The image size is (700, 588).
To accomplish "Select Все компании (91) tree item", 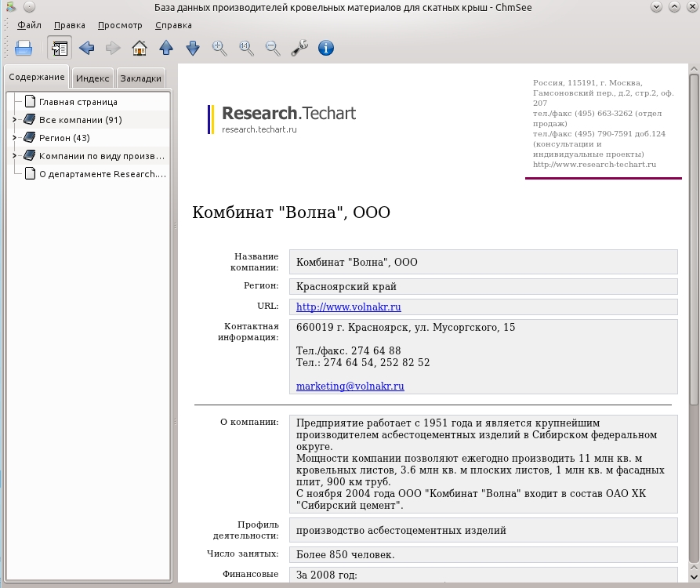I will [81, 120].
